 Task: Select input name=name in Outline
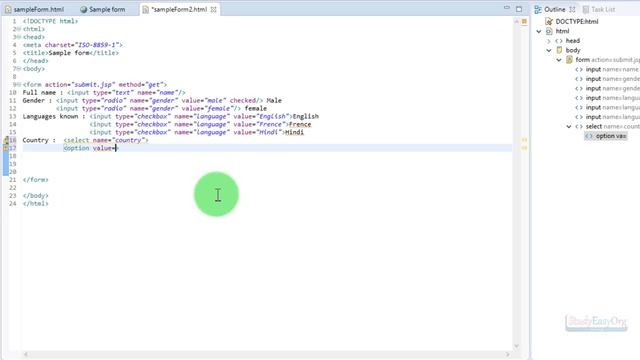click(x=612, y=69)
